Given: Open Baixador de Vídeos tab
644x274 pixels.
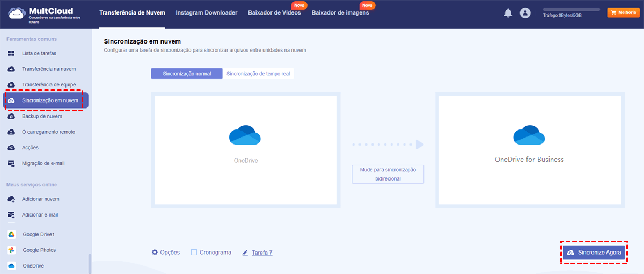Looking at the screenshot, I should coord(274,13).
